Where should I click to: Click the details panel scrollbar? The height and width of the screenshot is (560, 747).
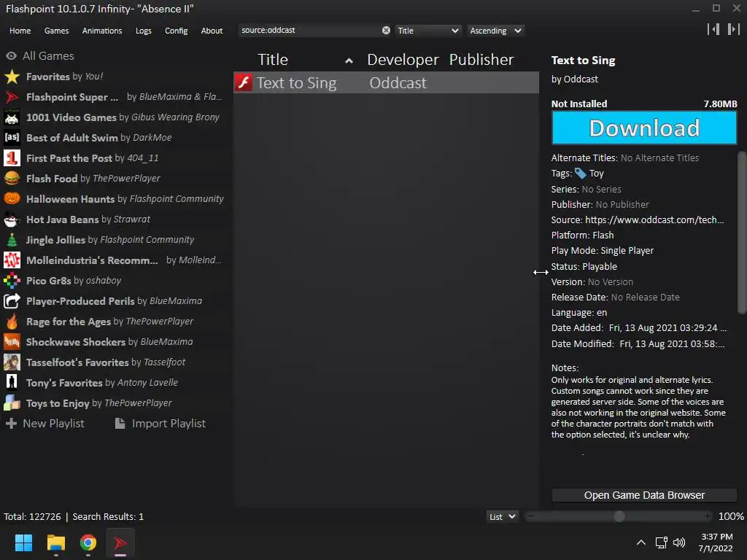pos(741,233)
